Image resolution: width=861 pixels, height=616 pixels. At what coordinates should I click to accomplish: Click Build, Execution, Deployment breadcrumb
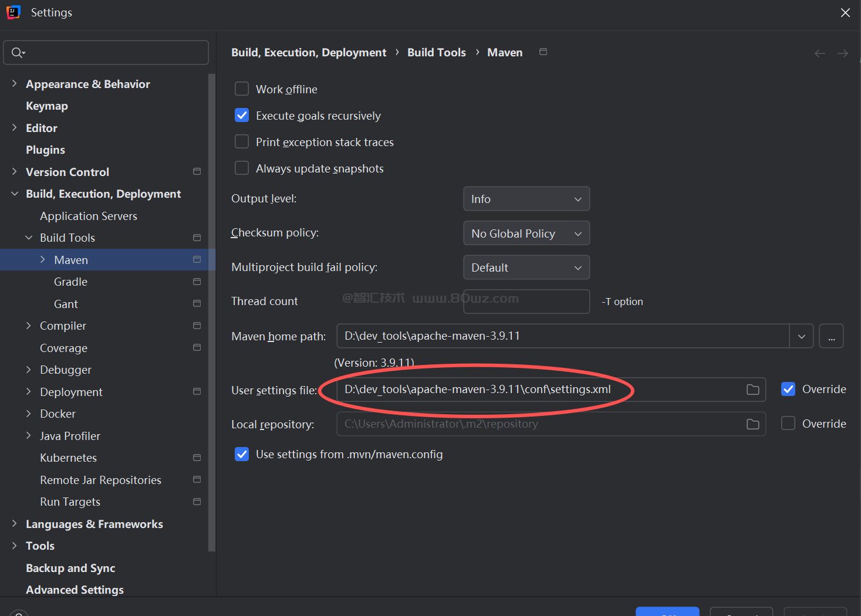coord(309,53)
